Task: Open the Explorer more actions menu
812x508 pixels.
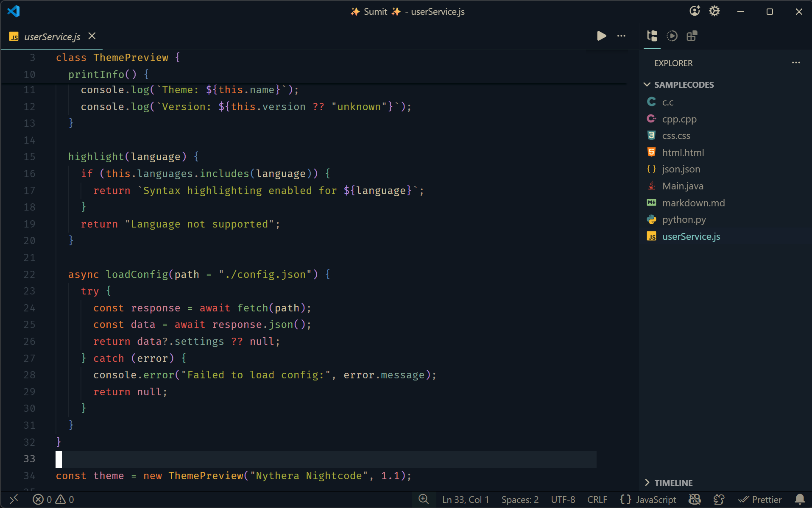Action: tap(796, 63)
